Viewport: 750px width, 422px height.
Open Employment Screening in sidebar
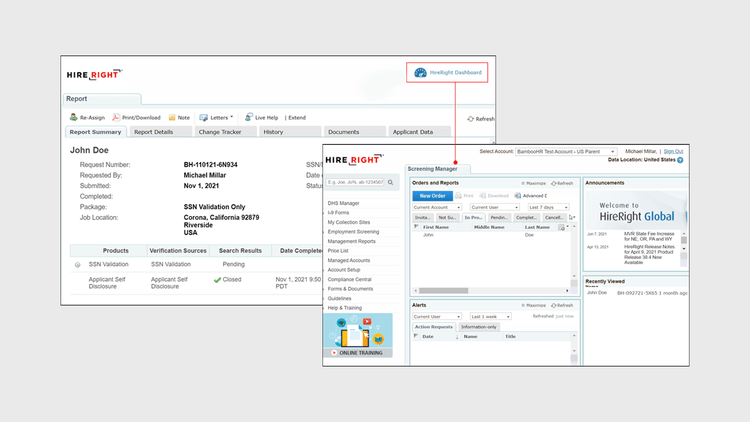353,232
